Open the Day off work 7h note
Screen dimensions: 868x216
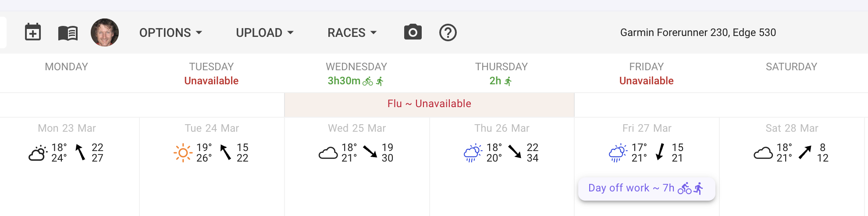pos(646,188)
